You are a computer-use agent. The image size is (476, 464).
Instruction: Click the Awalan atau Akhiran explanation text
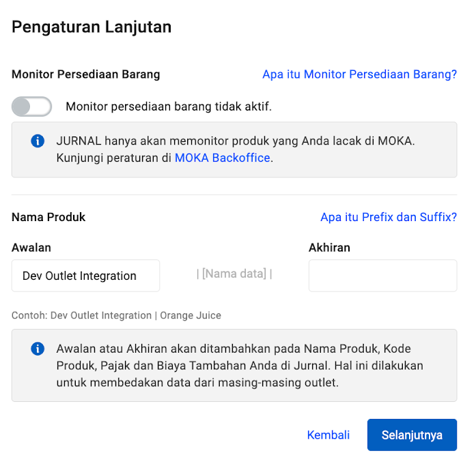pos(240,366)
